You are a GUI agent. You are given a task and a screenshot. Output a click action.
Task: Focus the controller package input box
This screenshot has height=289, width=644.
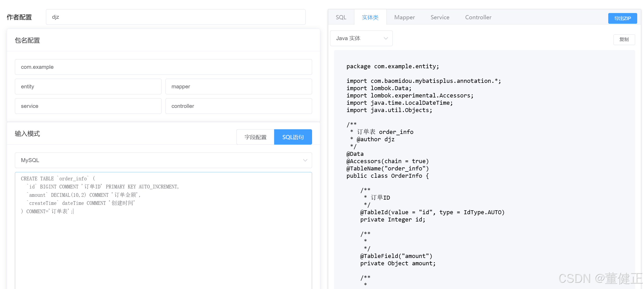238,106
